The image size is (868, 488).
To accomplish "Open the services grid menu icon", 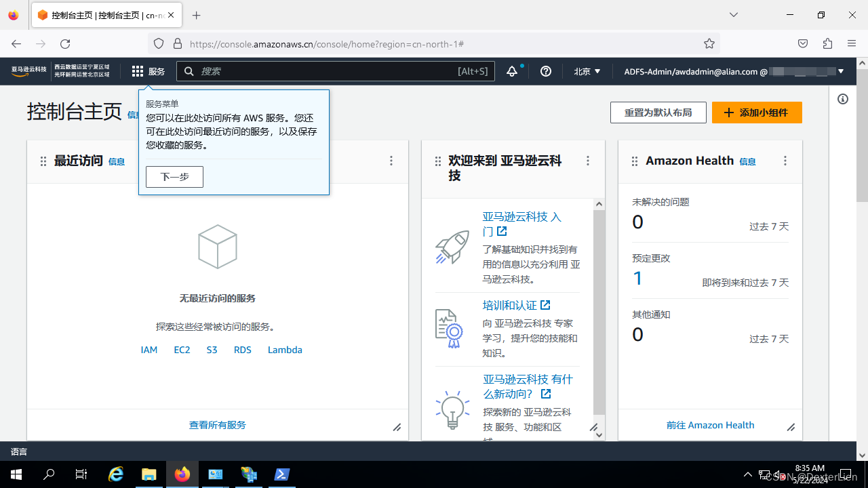I will pyautogui.click(x=138, y=71).
